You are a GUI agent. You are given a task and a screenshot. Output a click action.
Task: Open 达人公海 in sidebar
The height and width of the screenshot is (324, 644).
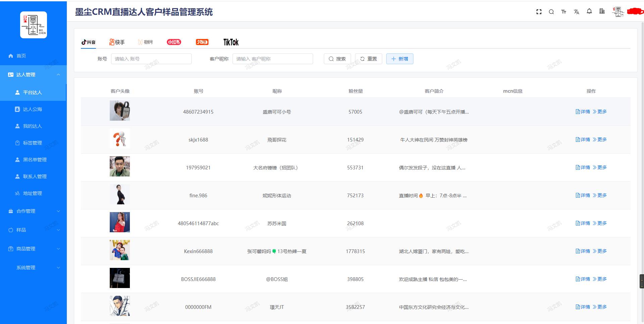(33, 109)
